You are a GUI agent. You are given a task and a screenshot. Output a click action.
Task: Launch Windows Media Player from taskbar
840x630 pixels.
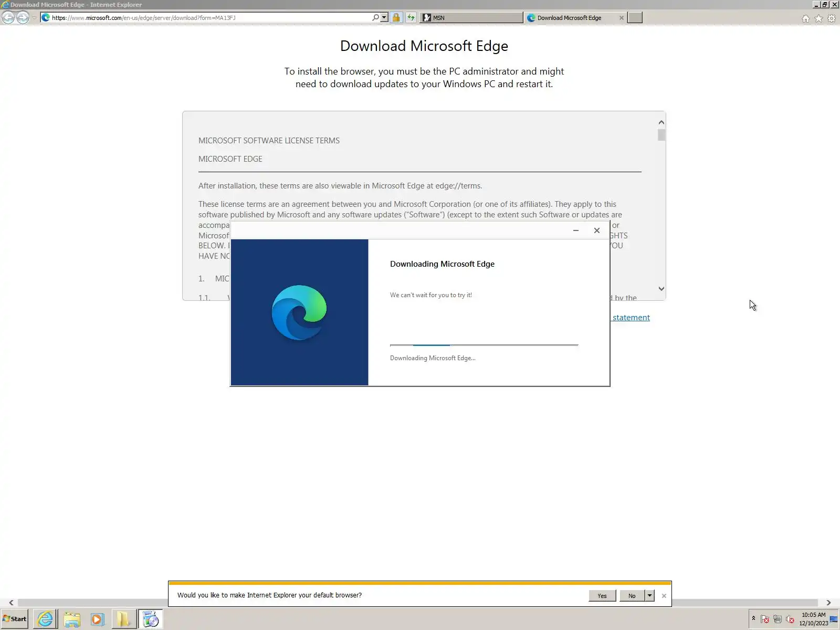coord(98,619)
